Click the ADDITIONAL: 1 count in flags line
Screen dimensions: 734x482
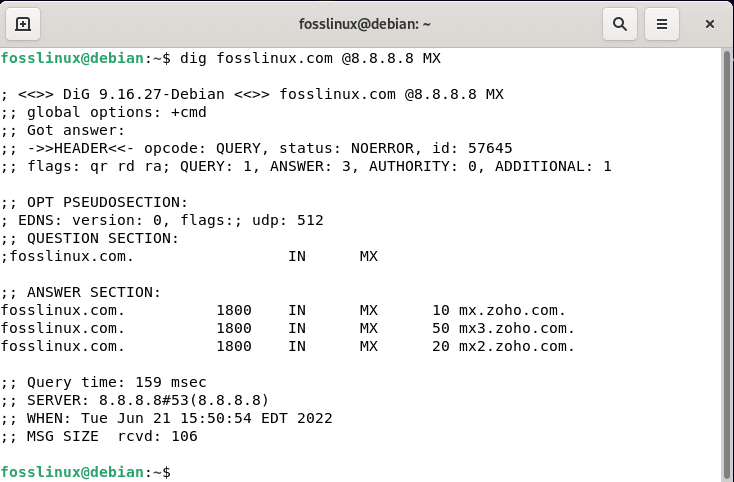coord(553,167)
